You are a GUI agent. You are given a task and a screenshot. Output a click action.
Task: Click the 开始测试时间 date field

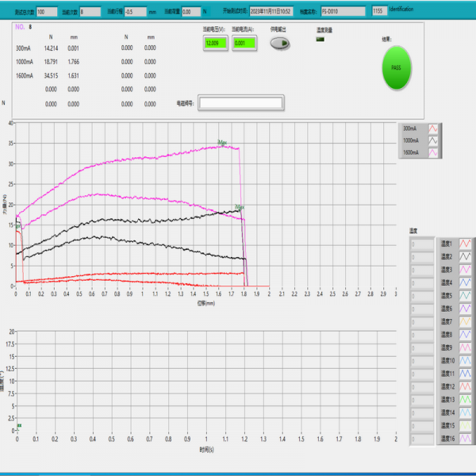(271, 12)
